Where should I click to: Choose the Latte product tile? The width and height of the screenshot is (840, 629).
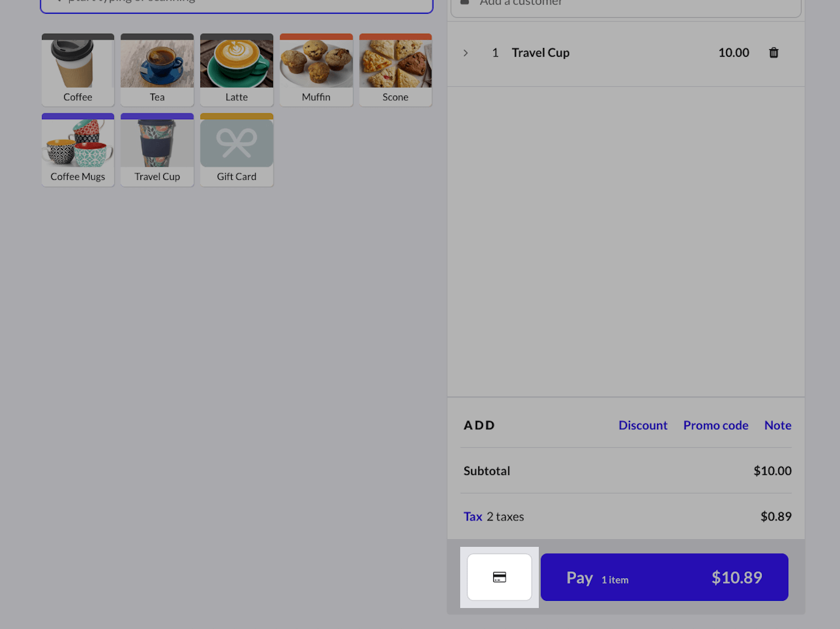[x=236, y=70]
